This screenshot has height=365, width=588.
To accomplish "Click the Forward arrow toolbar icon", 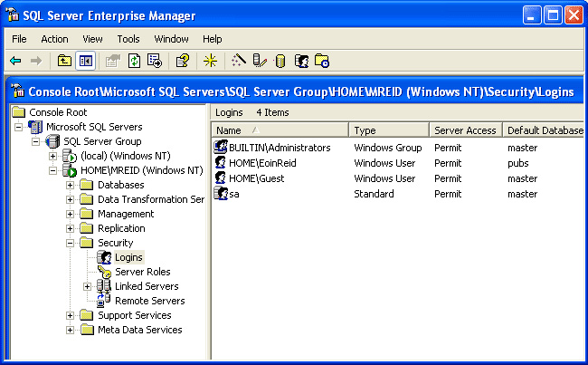I will (36, 61).
